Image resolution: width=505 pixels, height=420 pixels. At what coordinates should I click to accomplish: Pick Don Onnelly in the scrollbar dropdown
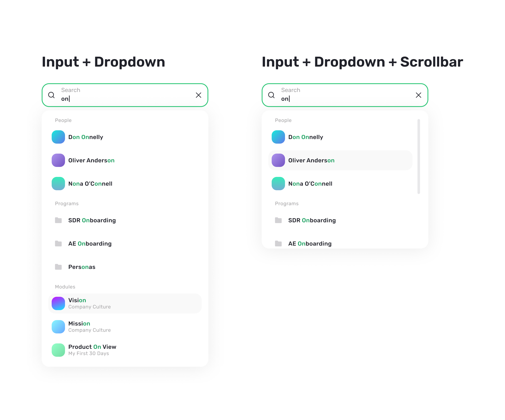pos(305,137)
